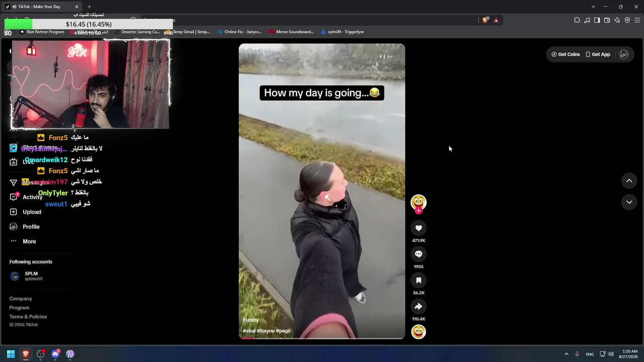Open Brave hamburger main menu
Viewport: 644px width, 362px height.
tap(637, 20)
